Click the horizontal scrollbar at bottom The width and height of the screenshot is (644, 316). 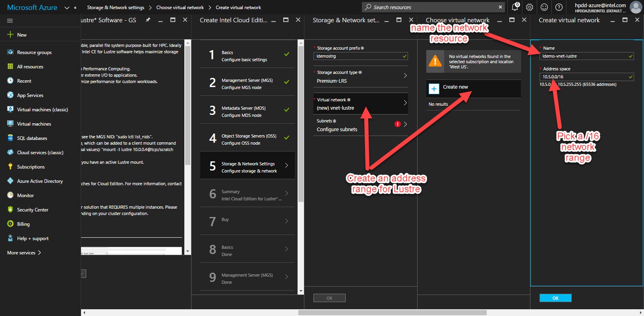click(x=393, y=313)
